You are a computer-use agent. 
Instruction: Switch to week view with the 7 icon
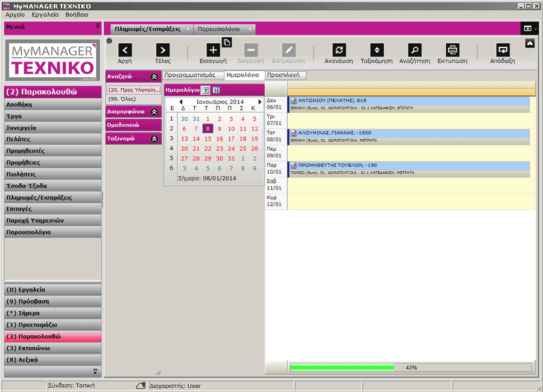coord(206,90)
